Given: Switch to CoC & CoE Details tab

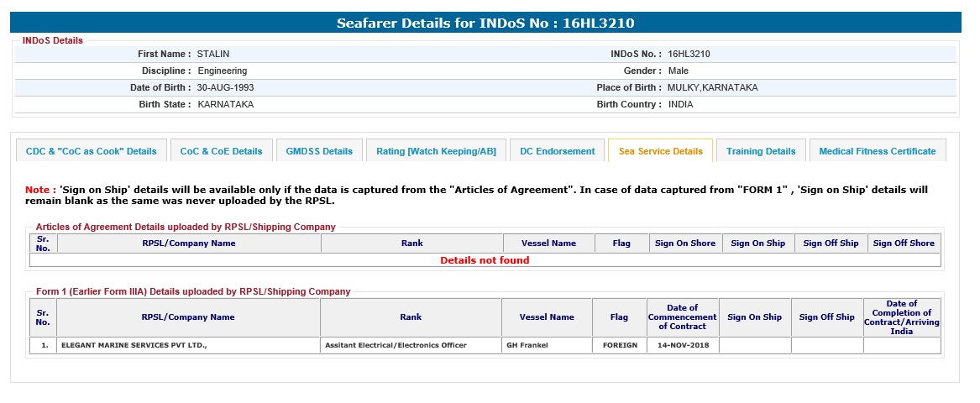Looking at the screenshot, I should pos(222,151).
